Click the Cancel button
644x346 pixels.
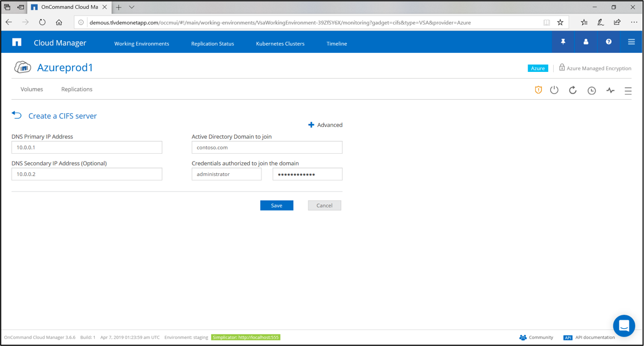325,206
